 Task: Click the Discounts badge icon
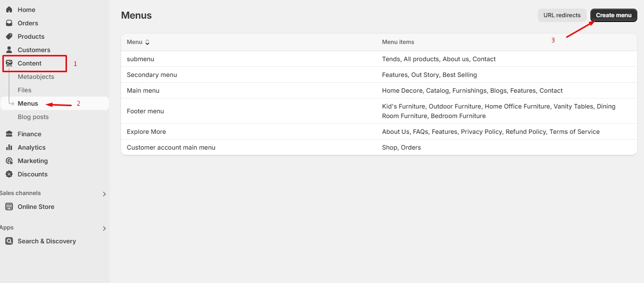(x=9, y=174)
